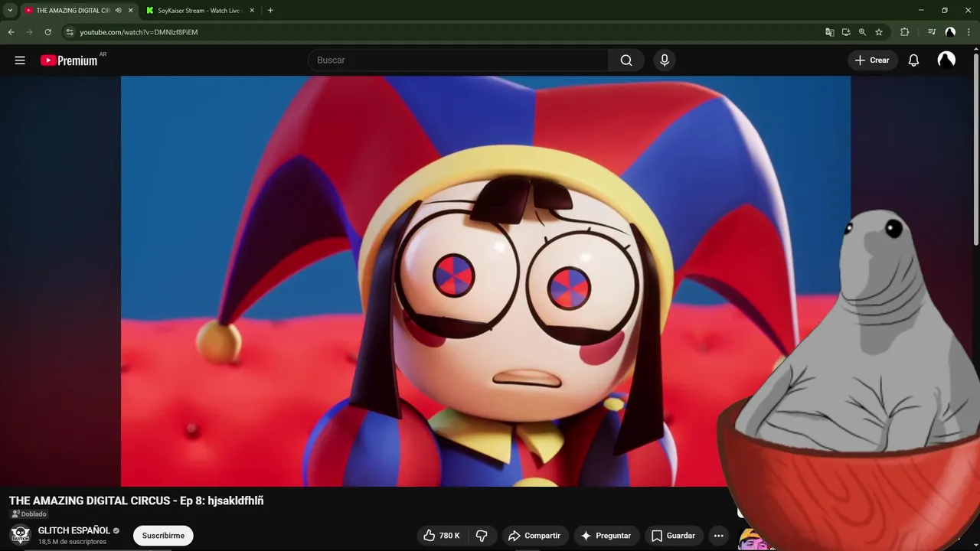Switch to the SoyKaiser Stream tab
The height and width of the screenshot is (551, 980).
coord(199,11)
